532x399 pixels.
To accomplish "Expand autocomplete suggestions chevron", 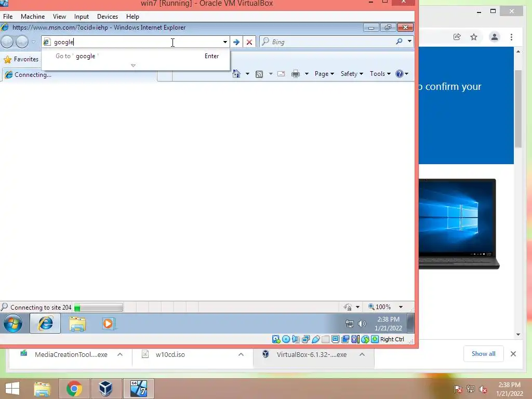I will point(134,65).
